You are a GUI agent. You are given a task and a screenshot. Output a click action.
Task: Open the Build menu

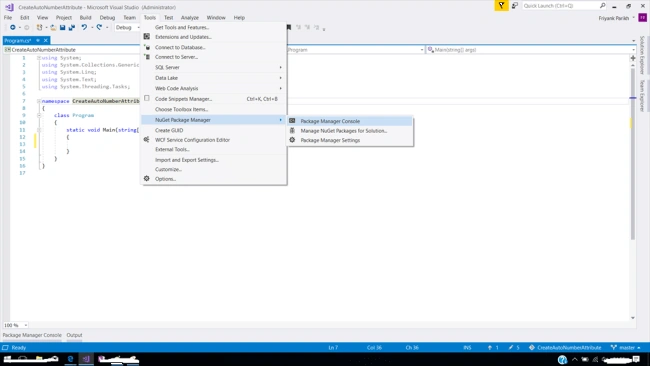85,17
